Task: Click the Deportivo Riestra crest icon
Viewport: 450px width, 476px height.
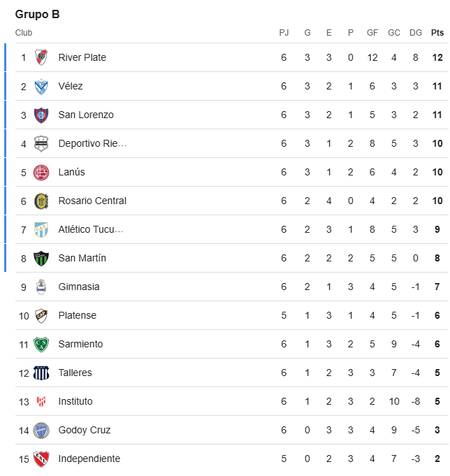Action: (x=41, y=143)
